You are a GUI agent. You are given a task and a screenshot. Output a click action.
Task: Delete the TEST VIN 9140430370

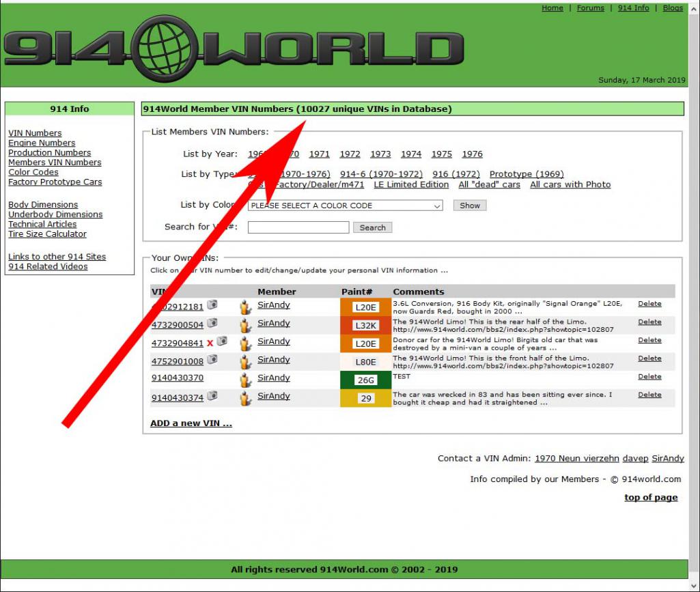pos(649,376)
